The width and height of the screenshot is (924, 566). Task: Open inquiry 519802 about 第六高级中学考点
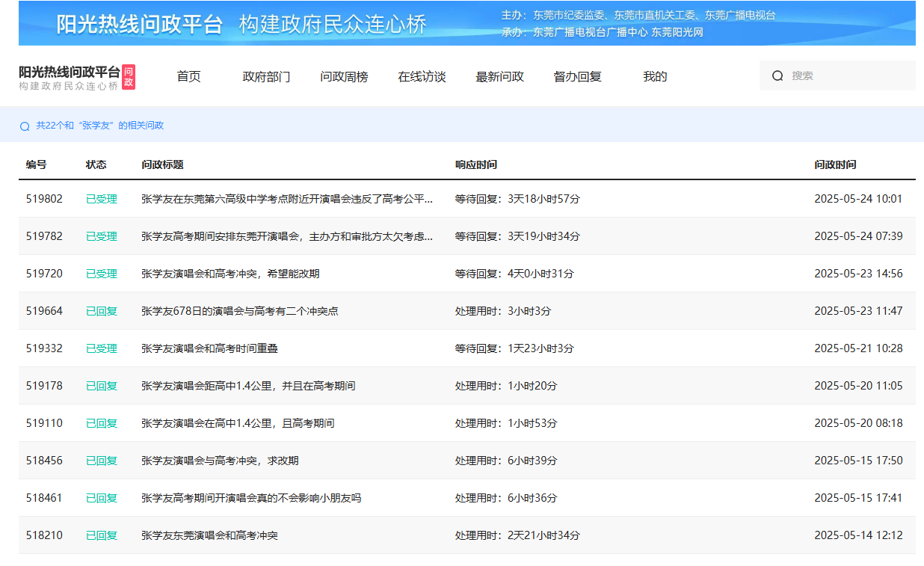pyautogui.click(x=287, y=199)
